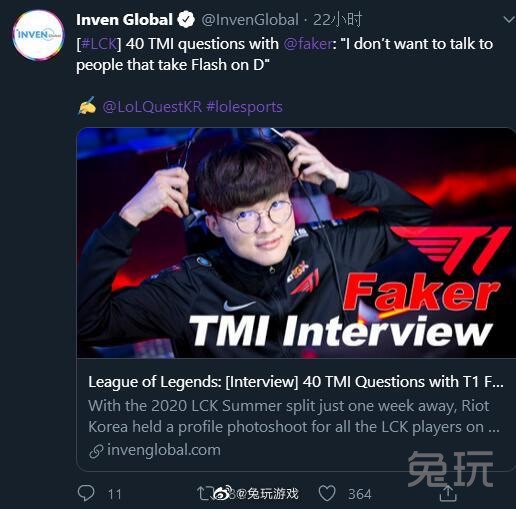Expand the tweet options chevron menu

(x=509, y=20)
